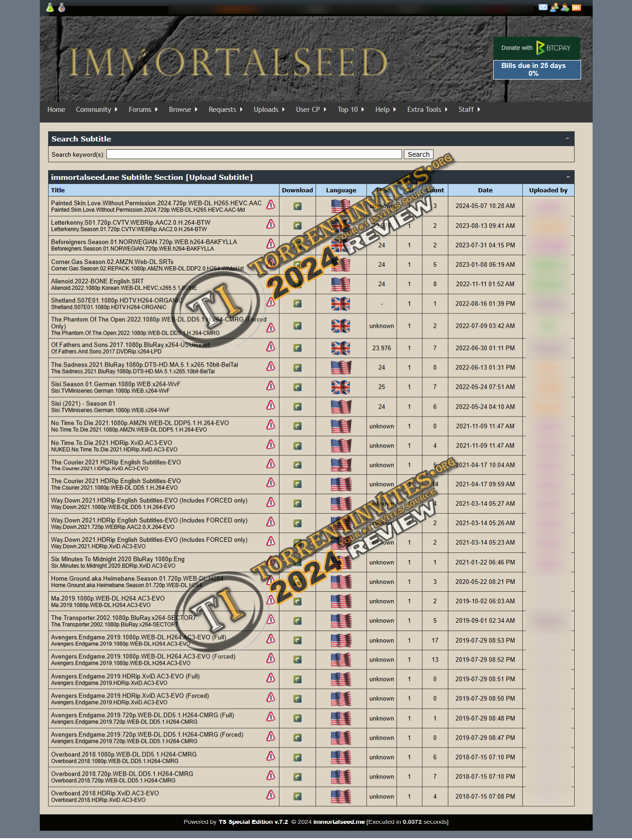The image size is (632, 840).
Task: Go to the Home page
Action: 56,110
